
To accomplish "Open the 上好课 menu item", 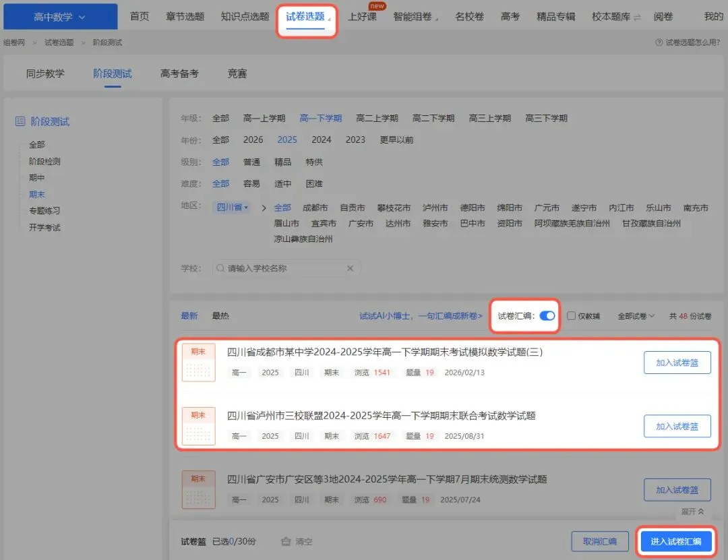I will (x=362, y=17).
